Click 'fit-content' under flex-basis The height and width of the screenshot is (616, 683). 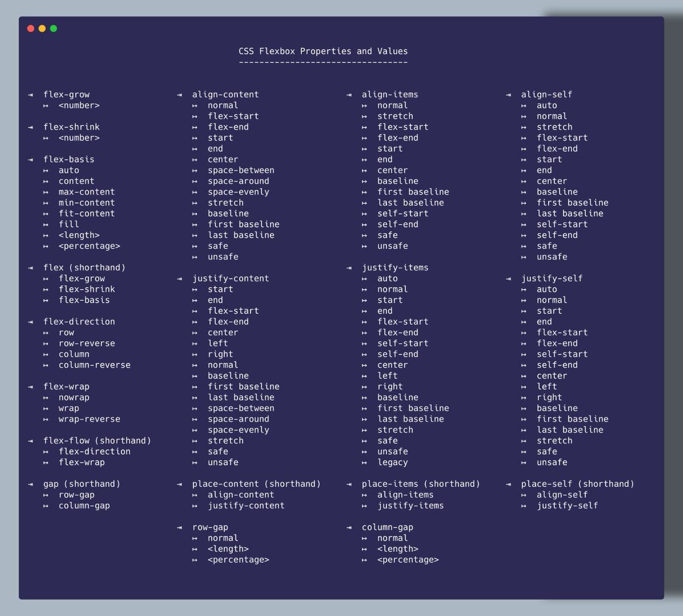(x=87, y=213)
